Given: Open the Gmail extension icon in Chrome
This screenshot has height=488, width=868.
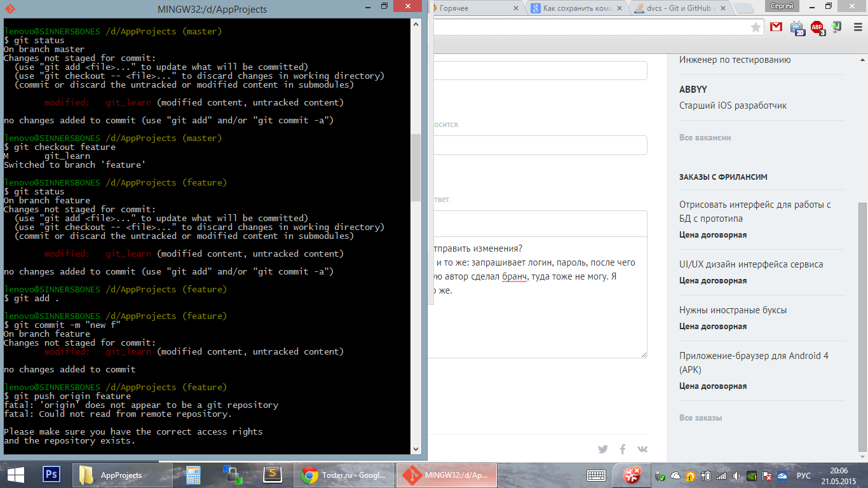Looking at the screenshot, I should coord(776,27).
